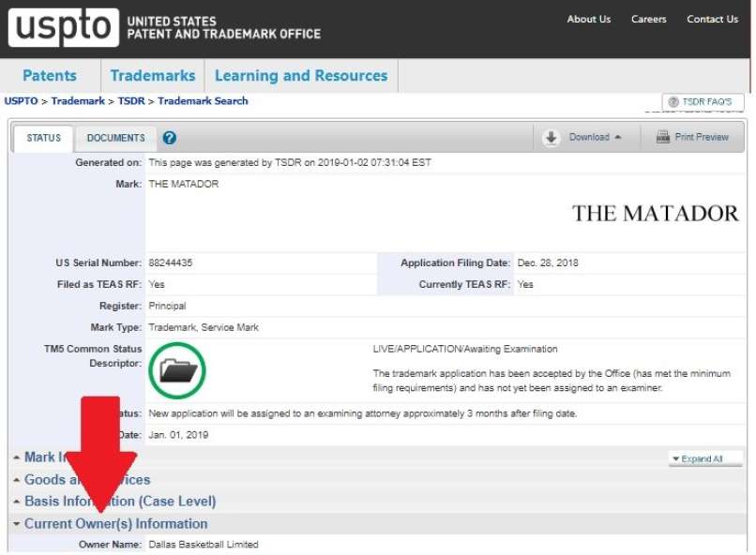Click Trademark breadcrumb link
The width and height of the screenshot is (756, 555).
pyautogui.click(x=78, y=101)
